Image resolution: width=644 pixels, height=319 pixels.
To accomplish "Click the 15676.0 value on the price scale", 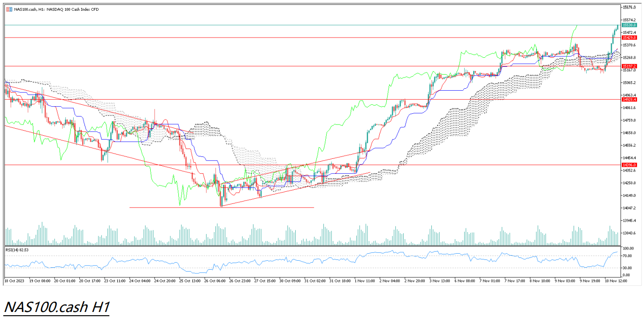I will click(x=629, y=8).
